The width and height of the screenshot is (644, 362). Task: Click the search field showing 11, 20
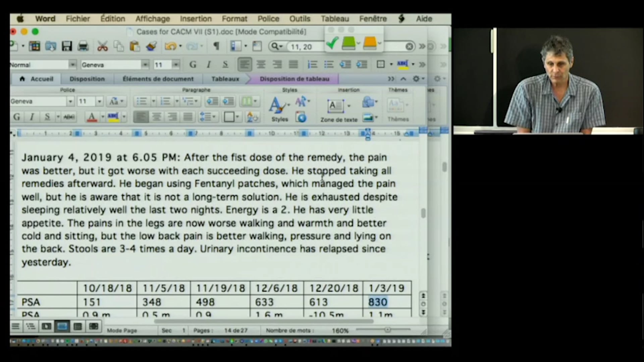click(302, 47)
